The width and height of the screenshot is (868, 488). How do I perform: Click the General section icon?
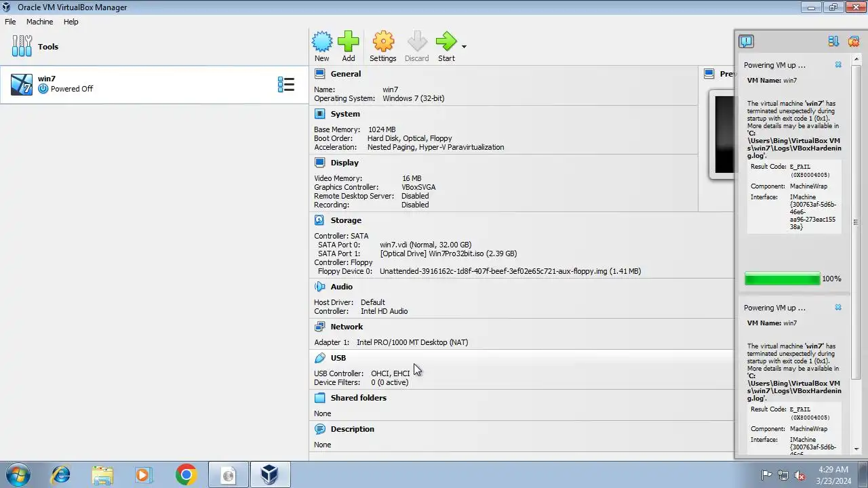(320, 74)
